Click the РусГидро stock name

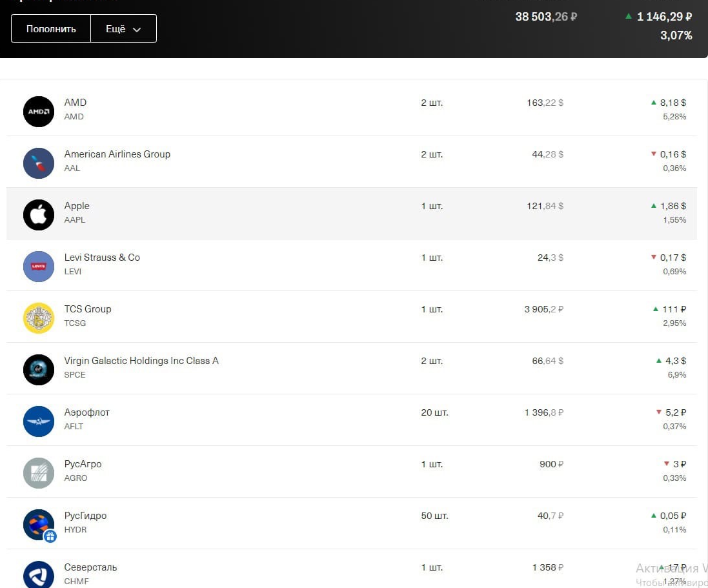[x=85, y=516]
